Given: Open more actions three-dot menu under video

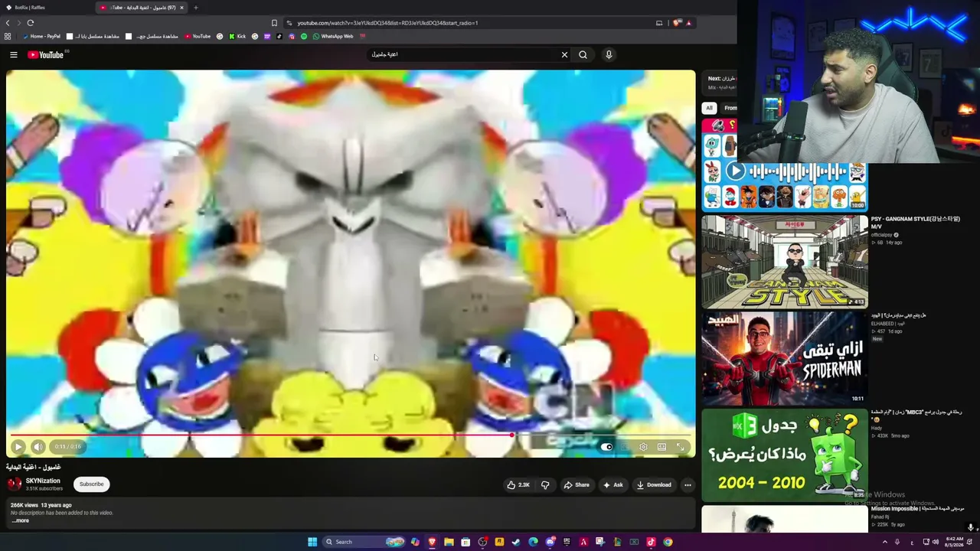Looking at the screenshot, I should [688, 484].
